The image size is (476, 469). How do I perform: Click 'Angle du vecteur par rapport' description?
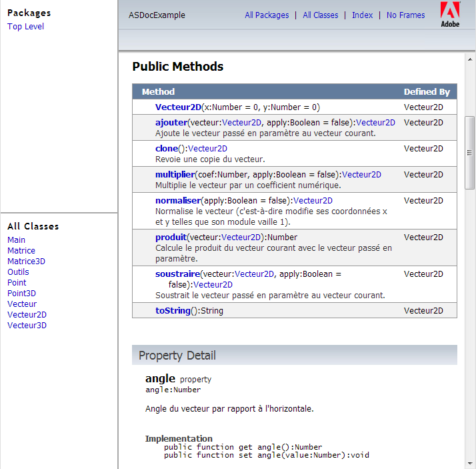[229, 409]
